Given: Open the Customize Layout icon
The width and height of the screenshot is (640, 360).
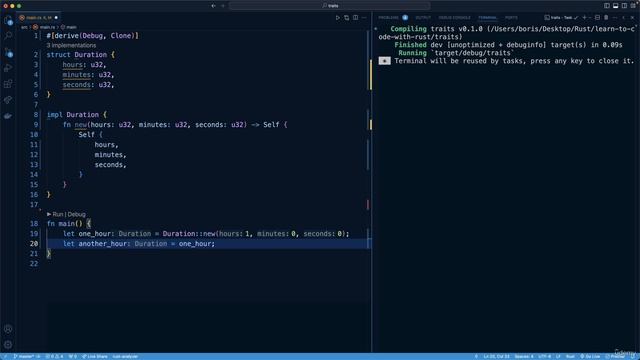Looking at the screenshot, I should tap(633, 6).
